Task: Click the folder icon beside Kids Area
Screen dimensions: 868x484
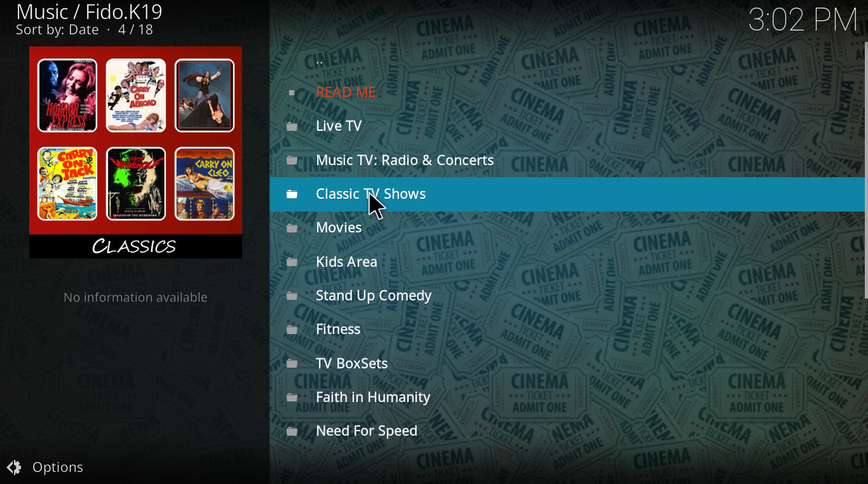Action: pyautogui.click(x=292, y=262)
